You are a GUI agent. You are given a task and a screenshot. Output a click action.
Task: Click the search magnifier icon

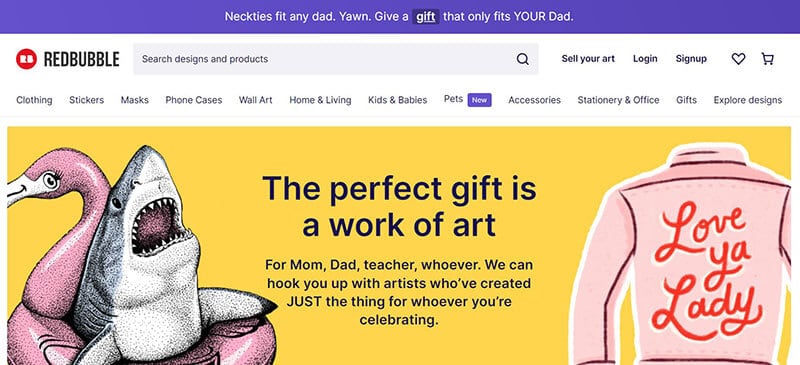tap(522, 59)
